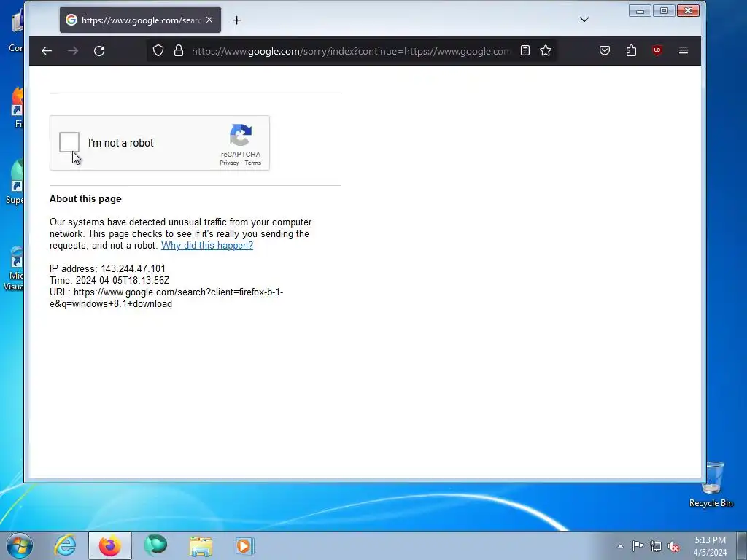Open the reCAPTCHA Privacy link
Viewport: 747px width, 560px height.
(x=229, y=163)
